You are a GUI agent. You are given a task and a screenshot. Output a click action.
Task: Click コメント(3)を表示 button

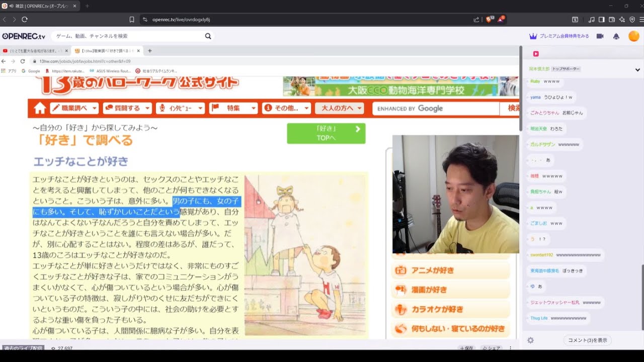coord(587,340)
